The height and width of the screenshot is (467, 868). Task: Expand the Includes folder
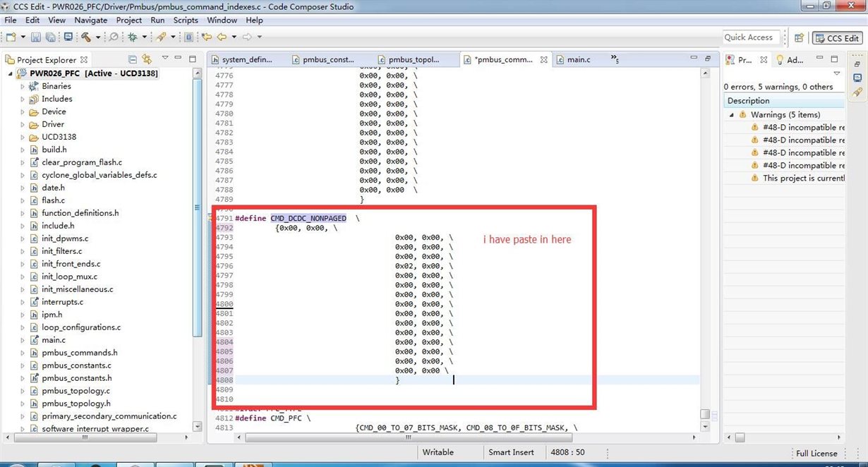tap(23, 99)
